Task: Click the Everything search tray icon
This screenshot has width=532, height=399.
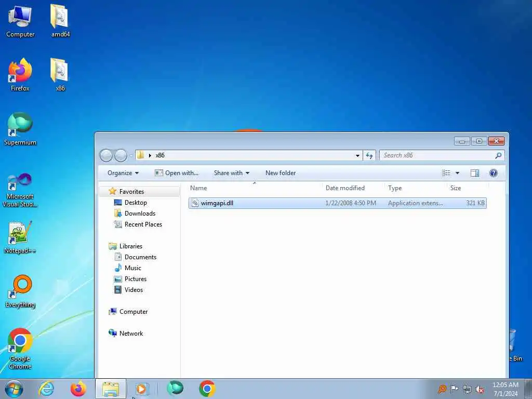Action: [442, 389]
